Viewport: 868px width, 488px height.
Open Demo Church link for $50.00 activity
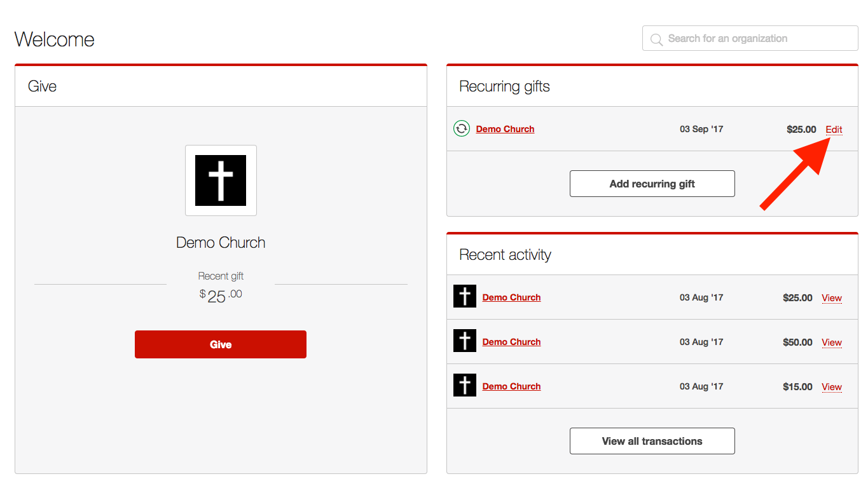coord(511,342)
